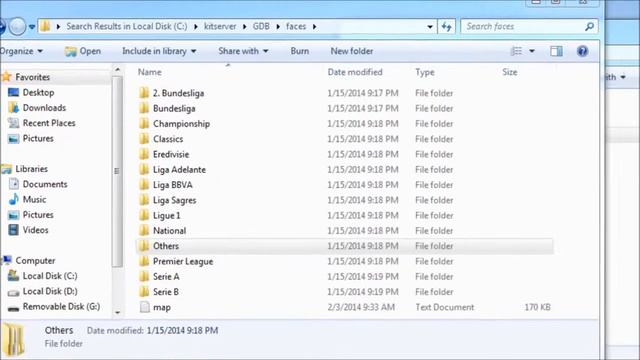This screenshot has width=640, height=360.
Task: Click the Burn toolbar button
Action: 300,51
